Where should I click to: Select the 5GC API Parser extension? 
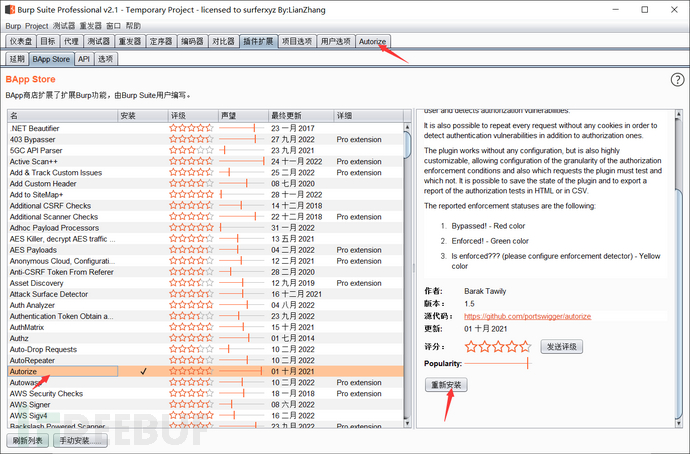point(206,150)
